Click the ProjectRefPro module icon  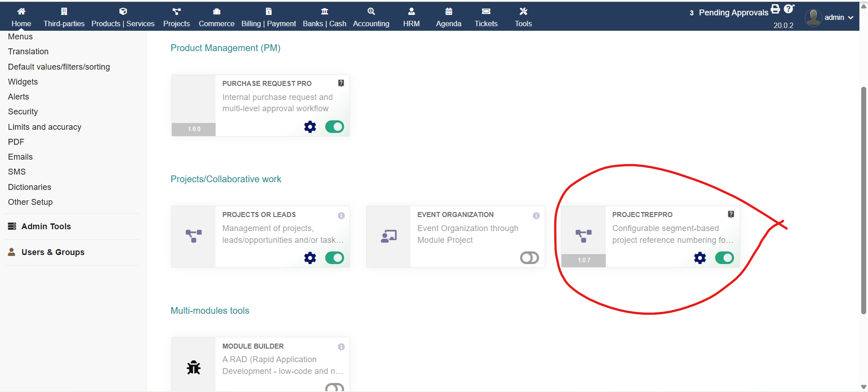(x=584, y=236)
